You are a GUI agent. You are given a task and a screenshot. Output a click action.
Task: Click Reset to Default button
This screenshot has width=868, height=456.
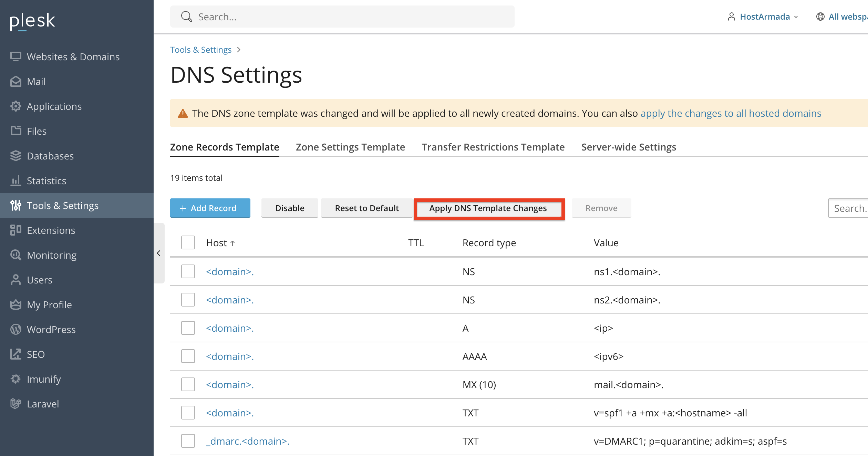click(367, 208)
